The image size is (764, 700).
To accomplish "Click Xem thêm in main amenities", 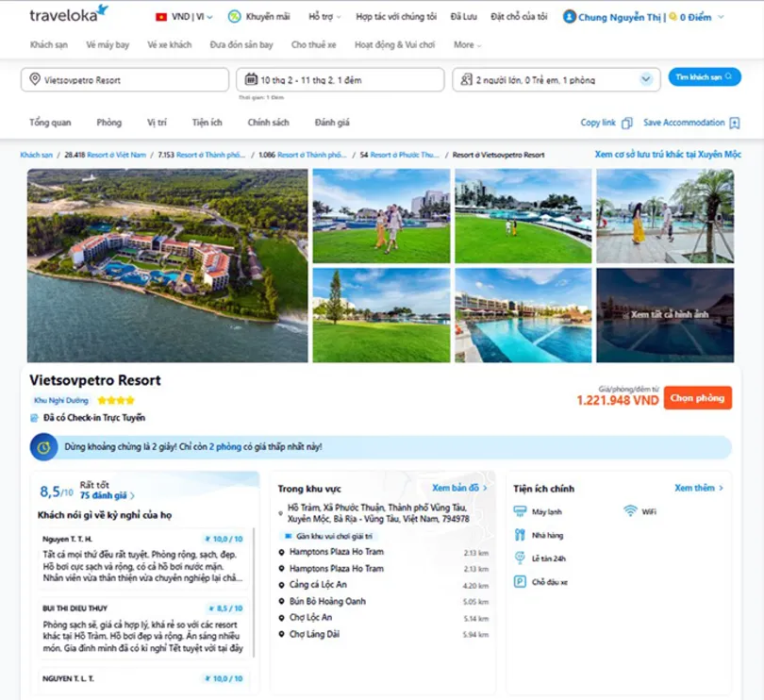I will [x=698, y=488].
